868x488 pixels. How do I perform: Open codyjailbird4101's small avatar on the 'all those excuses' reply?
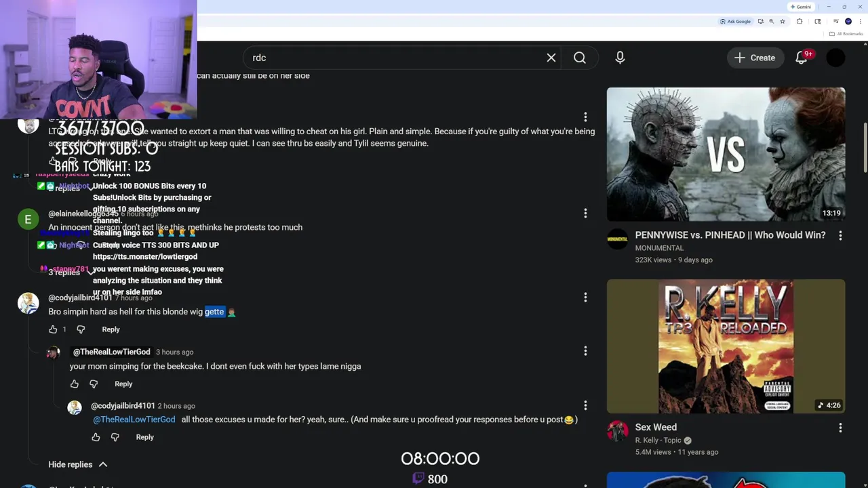75,407
